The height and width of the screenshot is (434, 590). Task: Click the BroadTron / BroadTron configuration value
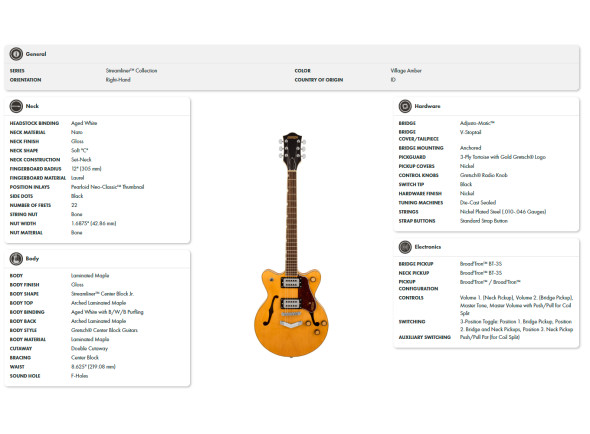click(x=490, y=282)
